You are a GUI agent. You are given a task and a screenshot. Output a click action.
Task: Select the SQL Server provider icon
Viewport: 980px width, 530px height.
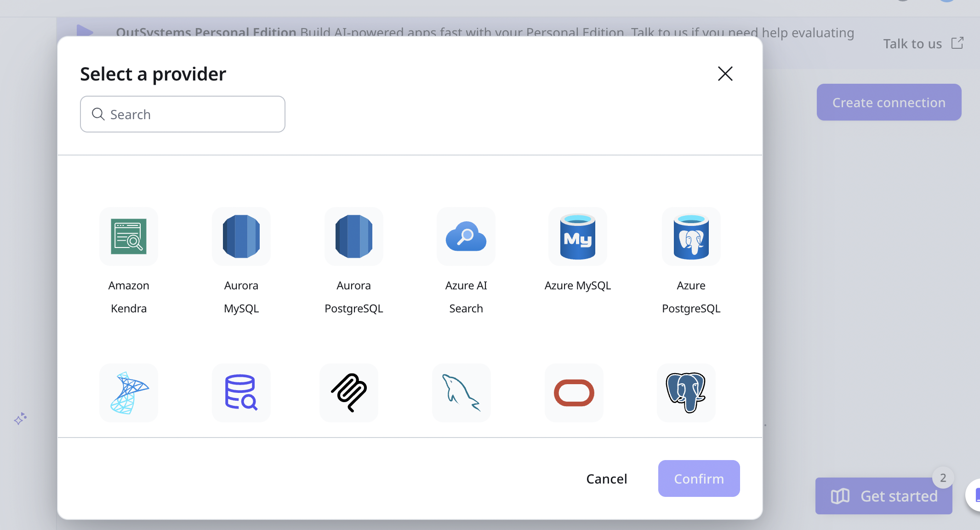tap(129, 393)
